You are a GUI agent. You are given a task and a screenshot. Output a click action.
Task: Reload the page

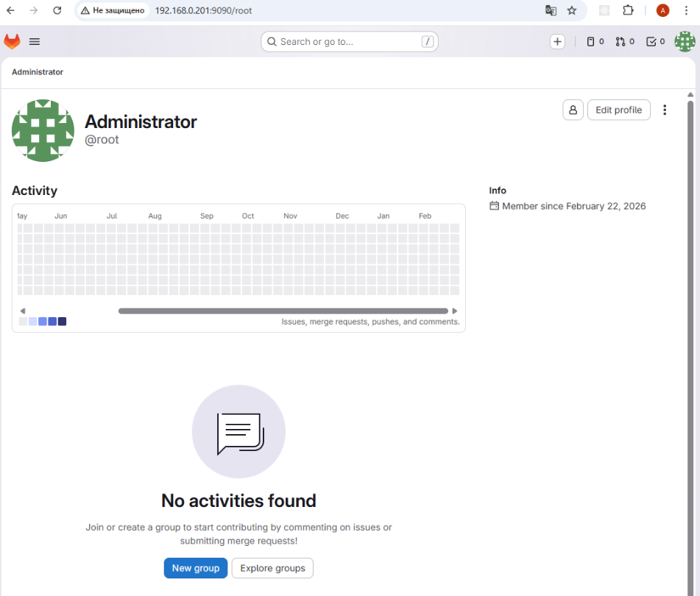coord(57,10)
